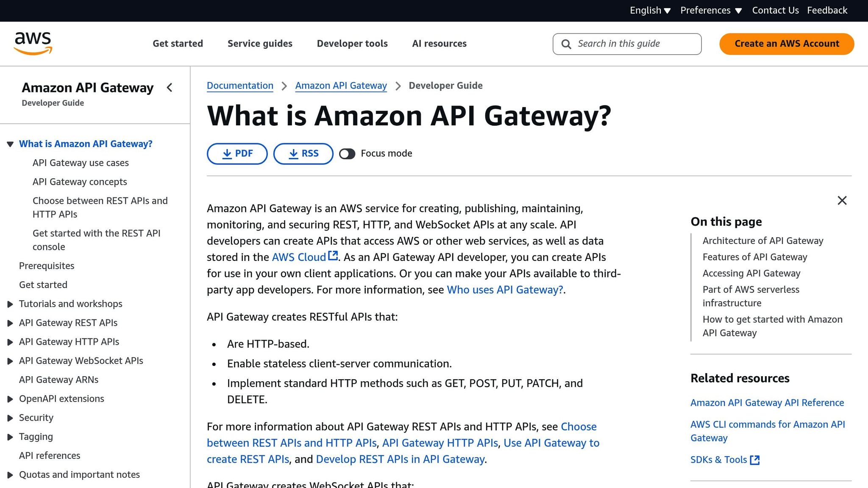Open SDKs & Tools related resource
Screen dimensions: 868x488
point(718,460)
